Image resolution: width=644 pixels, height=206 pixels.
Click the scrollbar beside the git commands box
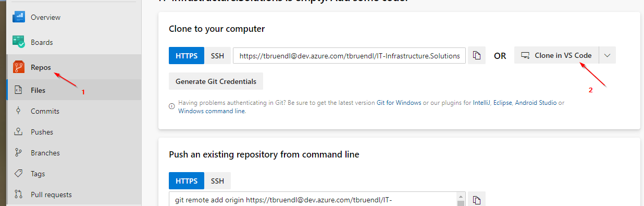461,199
